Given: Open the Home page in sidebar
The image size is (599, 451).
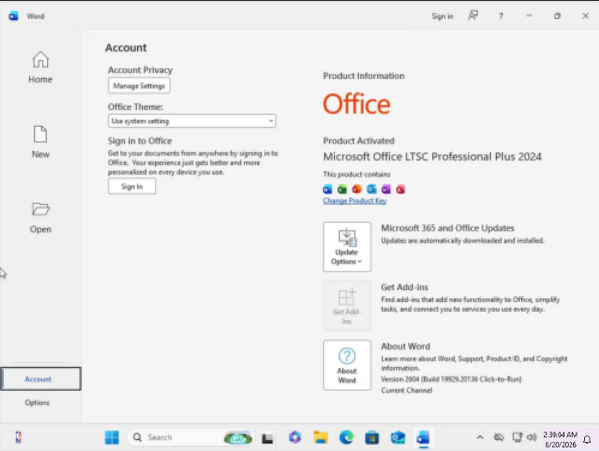Looking at the screenshot, I should pos(40,67).
